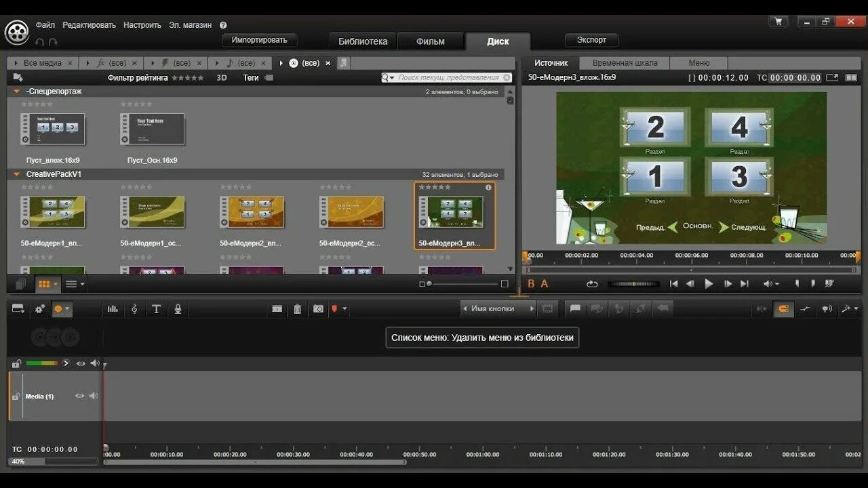
Task: Step one frame forward in preview
Action: coord(728,284)
